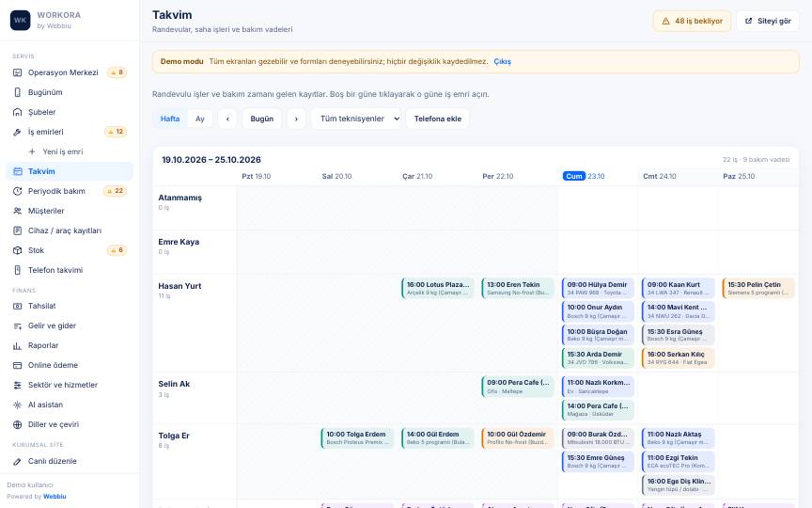Open 15:30 Pelin Çetin appointment
The height and width of the screenshot is (508, 812).
pos(758,288)
